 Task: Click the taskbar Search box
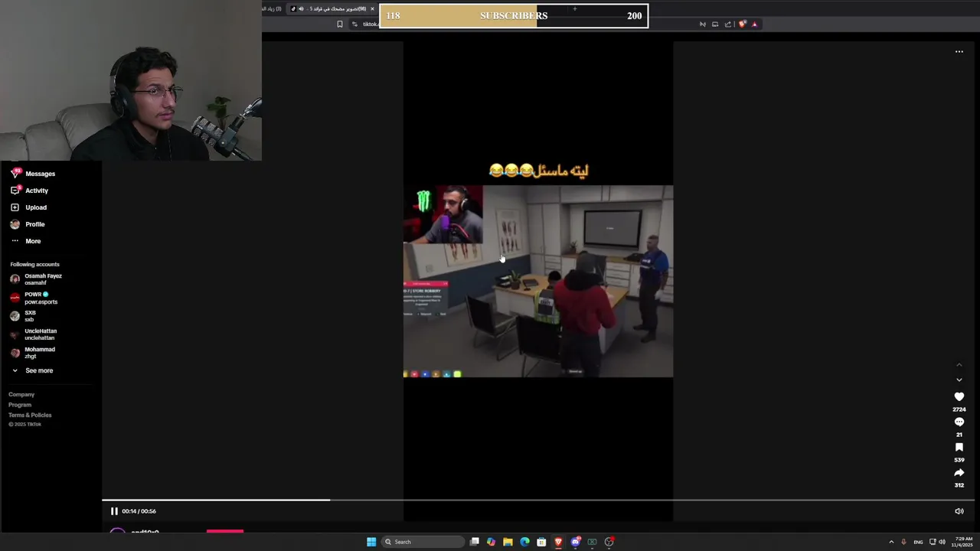pyautogui.click(x=423, y=542)
